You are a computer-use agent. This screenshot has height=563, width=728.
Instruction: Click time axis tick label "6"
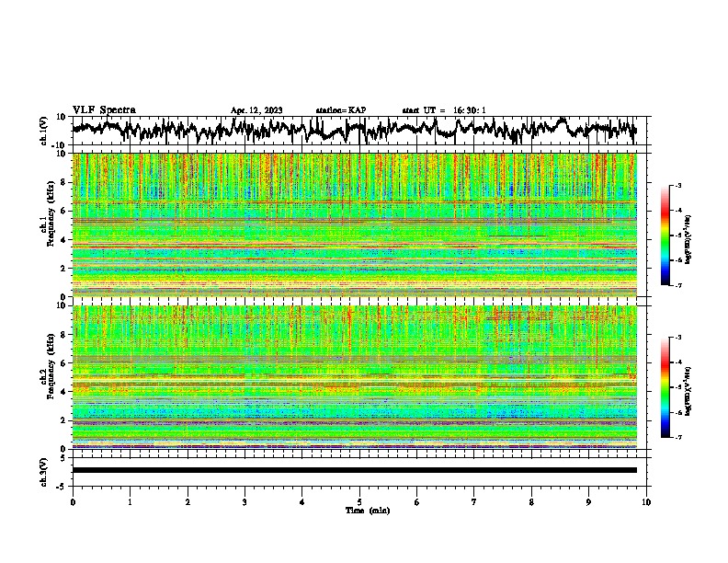point(417,502)
